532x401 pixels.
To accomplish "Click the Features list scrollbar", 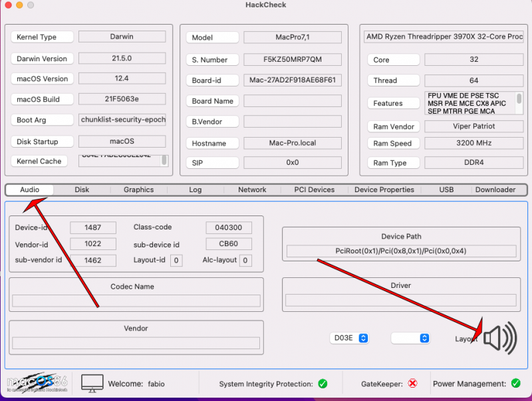I will [519, 99].
